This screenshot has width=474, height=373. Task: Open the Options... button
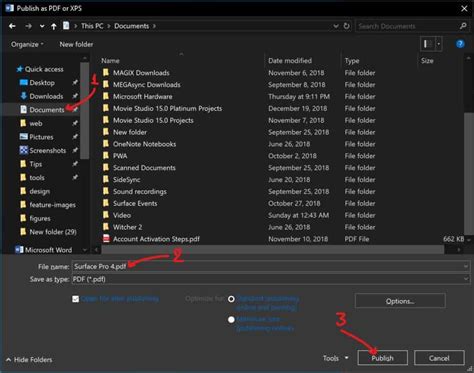(400, 301)
